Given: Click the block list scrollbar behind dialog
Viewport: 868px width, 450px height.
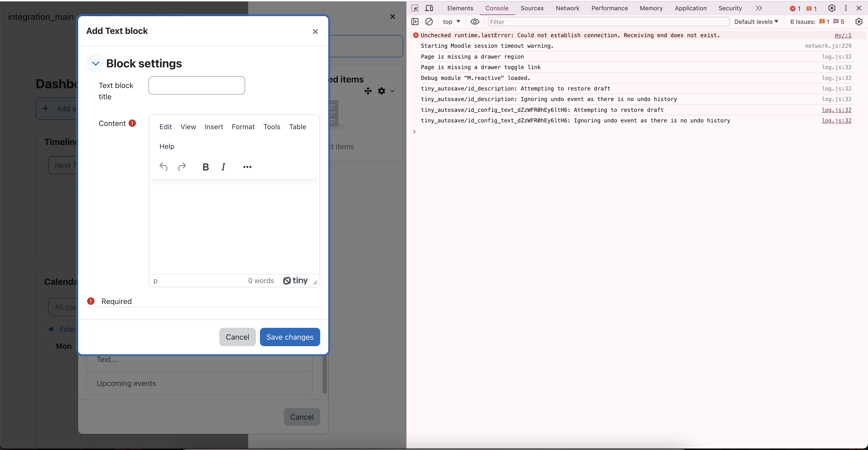Looking at the screenshot, I should pyautogui.click(x=324, y=374).
